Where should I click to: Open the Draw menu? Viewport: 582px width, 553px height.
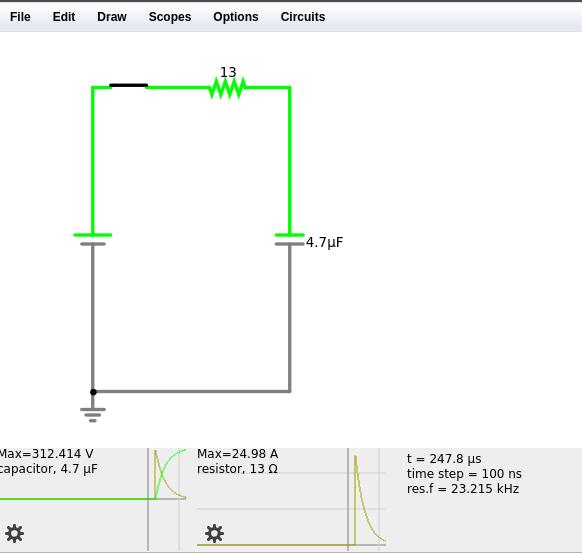click(x=112, y=17)
